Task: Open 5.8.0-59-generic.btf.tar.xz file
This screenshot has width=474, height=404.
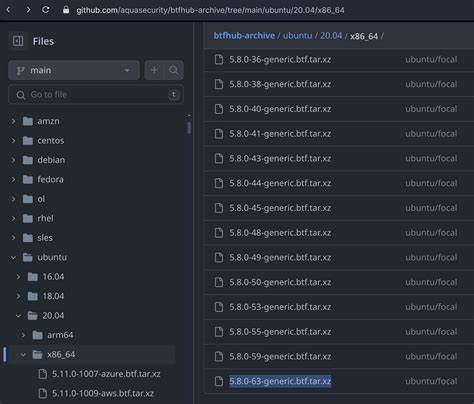Action: (280, 357)
